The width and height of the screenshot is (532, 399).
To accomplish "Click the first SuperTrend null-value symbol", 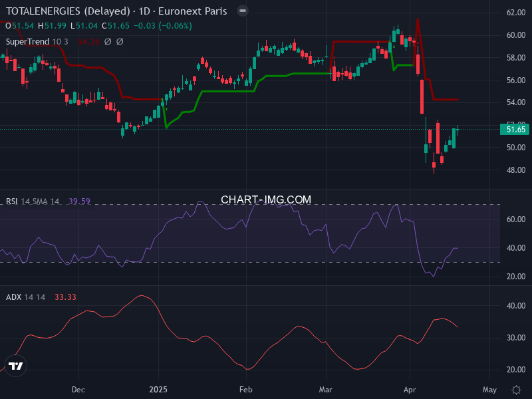I will click(x=108, y=42).
